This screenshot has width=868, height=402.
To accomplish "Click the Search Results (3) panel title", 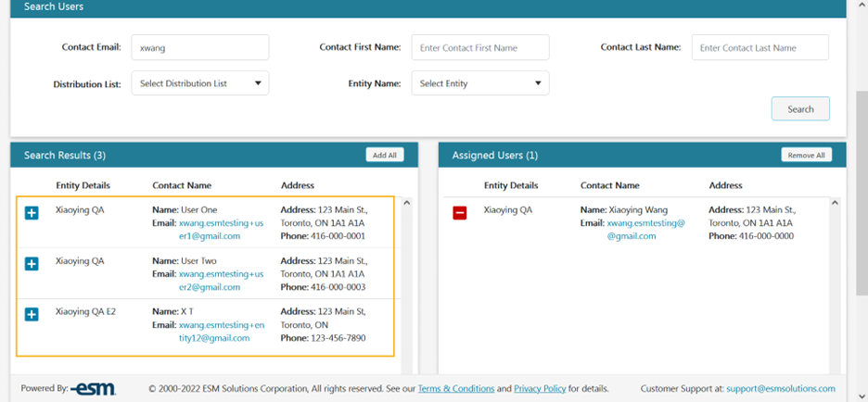I will 65,156.
